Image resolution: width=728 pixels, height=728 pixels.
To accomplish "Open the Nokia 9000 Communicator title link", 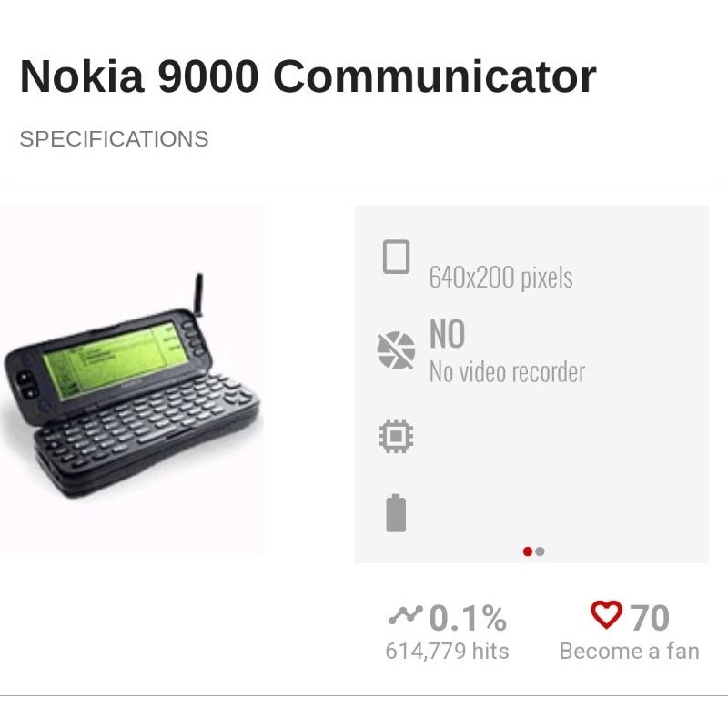I will pyautogui.click(x=308, y=77).
